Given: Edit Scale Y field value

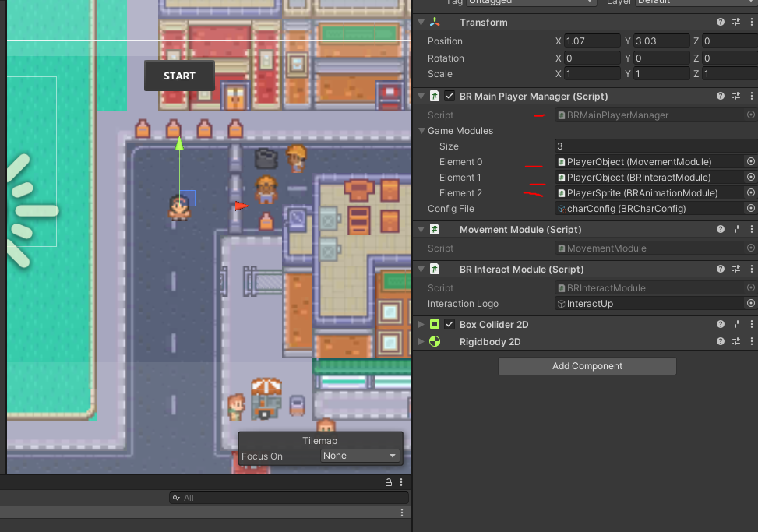Looking at the screenshot, I should [661, 74].
